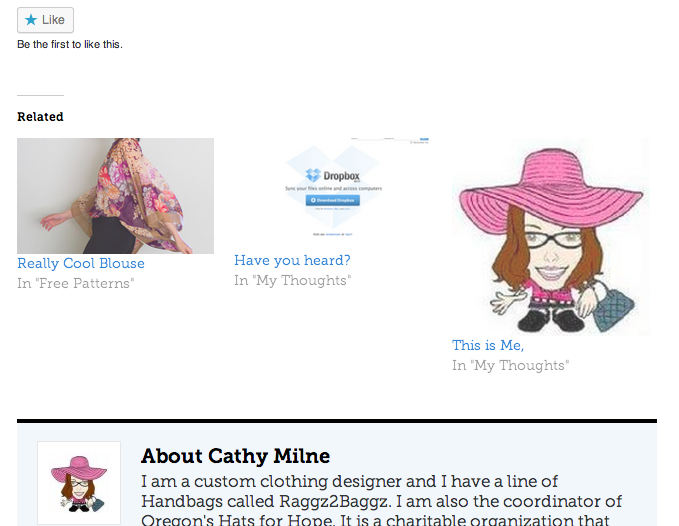Click the blue star icon on Like
679x526 pixels.
coord(31,20)
